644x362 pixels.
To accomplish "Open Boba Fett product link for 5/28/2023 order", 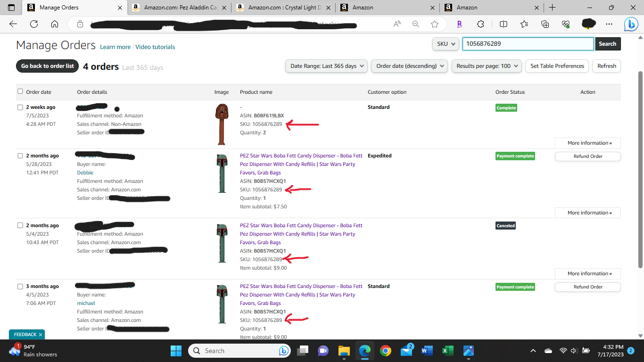I will (x=301, y=164).
